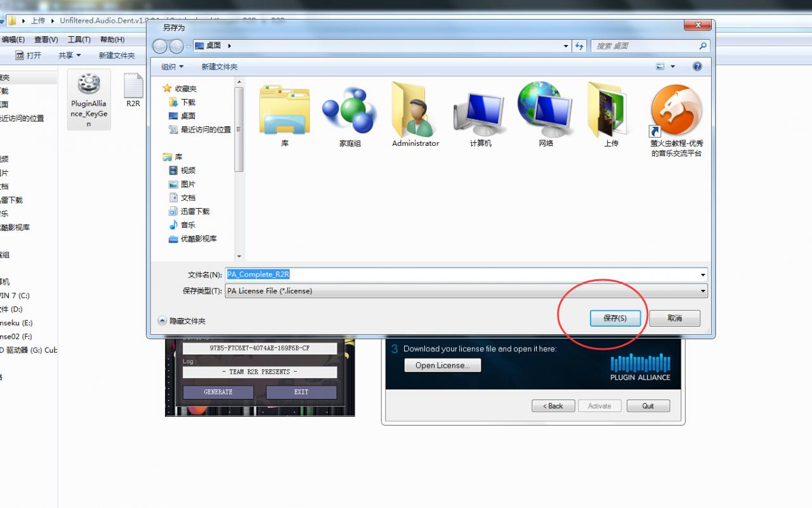Screen dimensions: 812x508
Task: Expand the breadcrumb arrow after 桌面
Action: point(229,46)
